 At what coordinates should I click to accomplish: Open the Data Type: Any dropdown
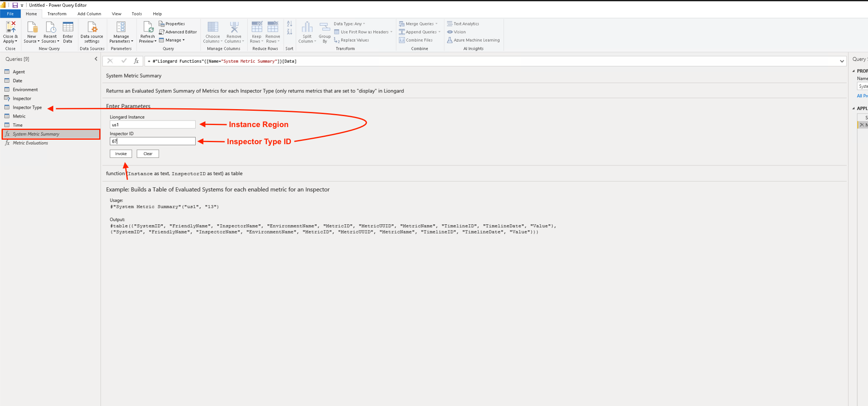(349, 24)
